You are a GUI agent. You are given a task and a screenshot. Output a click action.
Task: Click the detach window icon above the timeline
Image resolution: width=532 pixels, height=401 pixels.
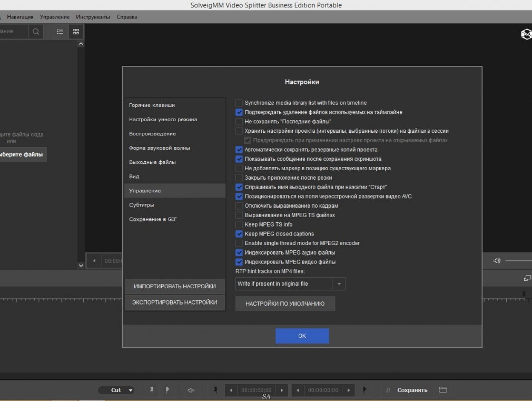pyautogui.click(x=527, y=278)
